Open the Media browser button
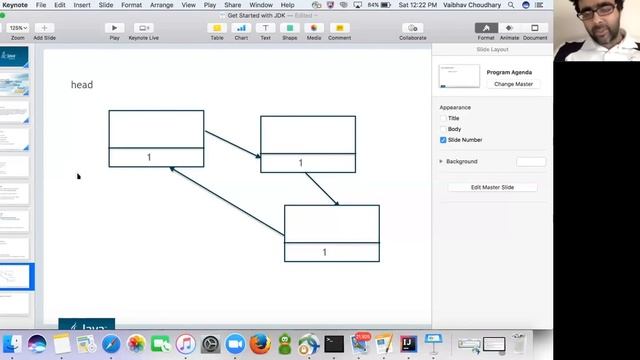The image size is (640, 360). click(x=314, y=28)
